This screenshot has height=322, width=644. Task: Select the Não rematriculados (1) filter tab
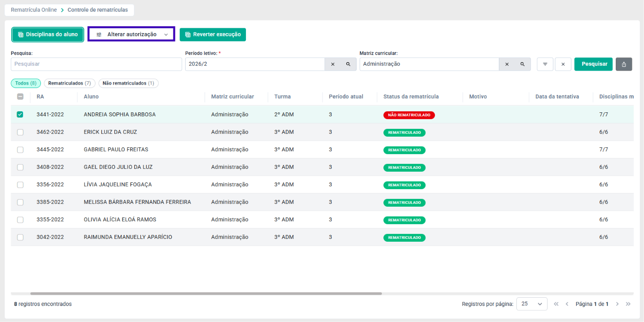[129, 83]
